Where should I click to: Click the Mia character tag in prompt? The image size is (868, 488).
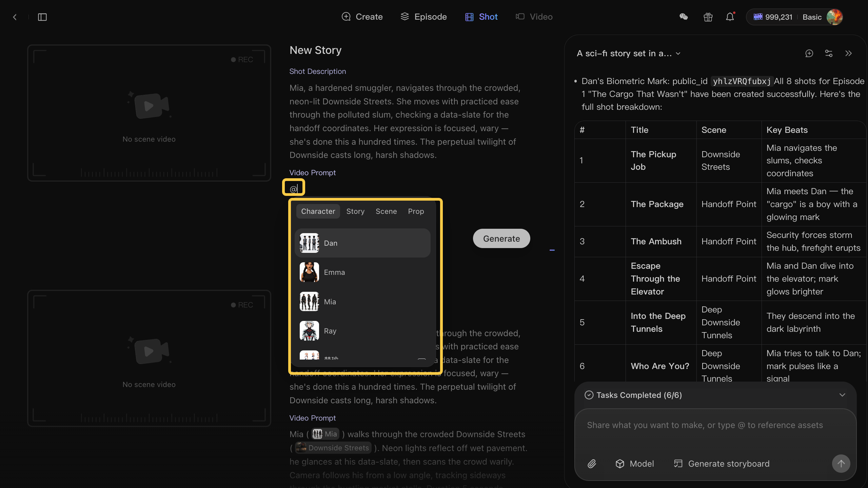pyautogui.click(x=325, y=434)
